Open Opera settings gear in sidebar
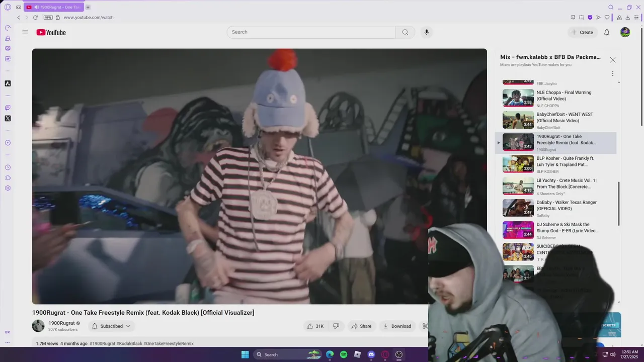Screen dimensions: 644x362 (8, 188)
